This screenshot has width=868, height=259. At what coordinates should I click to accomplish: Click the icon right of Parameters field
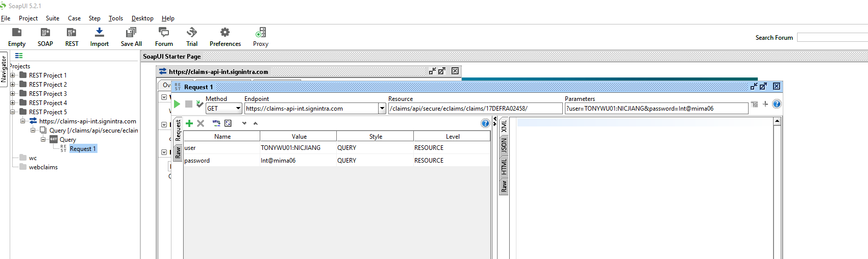(x=755, y=105)
